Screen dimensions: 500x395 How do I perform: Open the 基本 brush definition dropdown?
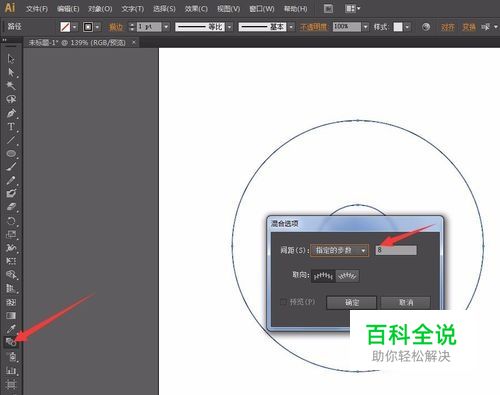[291, 27]
